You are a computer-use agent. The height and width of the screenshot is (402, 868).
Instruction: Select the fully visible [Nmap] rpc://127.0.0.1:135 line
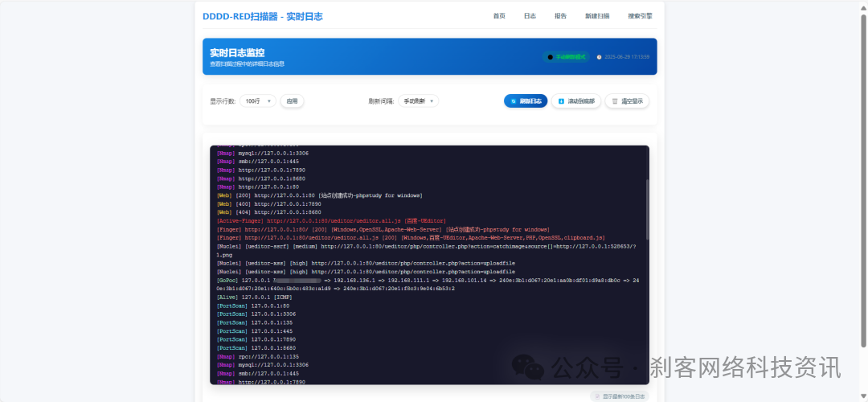pyautogui.click(x=257, y=357)
